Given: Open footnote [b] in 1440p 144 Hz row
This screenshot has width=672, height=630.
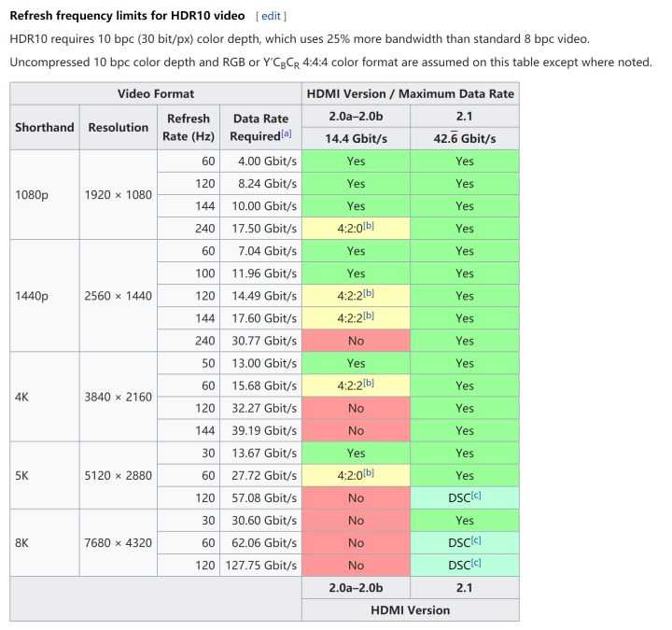Looking at the screenshot, I should click(x=368, y=315).
